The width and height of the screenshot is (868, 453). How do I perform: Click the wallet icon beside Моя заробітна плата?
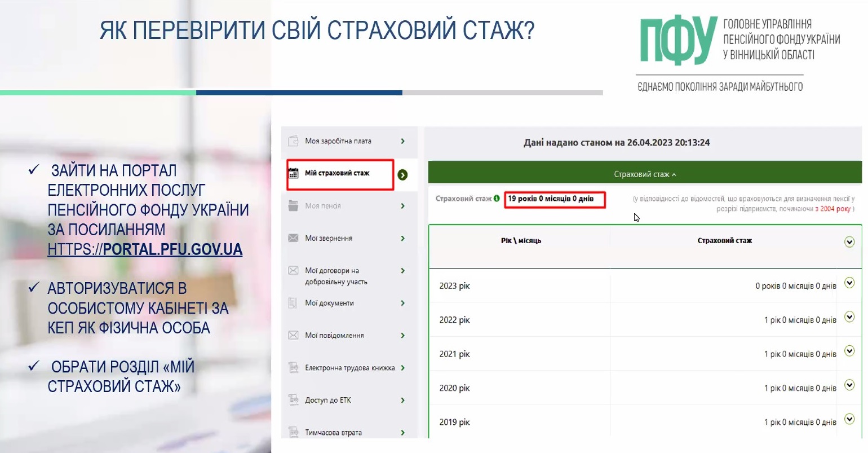pos(293,141)
